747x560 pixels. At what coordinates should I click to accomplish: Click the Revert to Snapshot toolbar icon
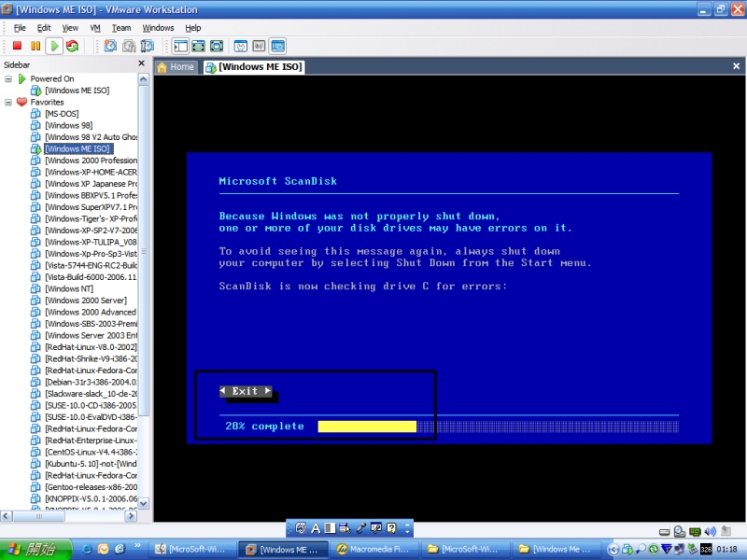pos(129,46)
